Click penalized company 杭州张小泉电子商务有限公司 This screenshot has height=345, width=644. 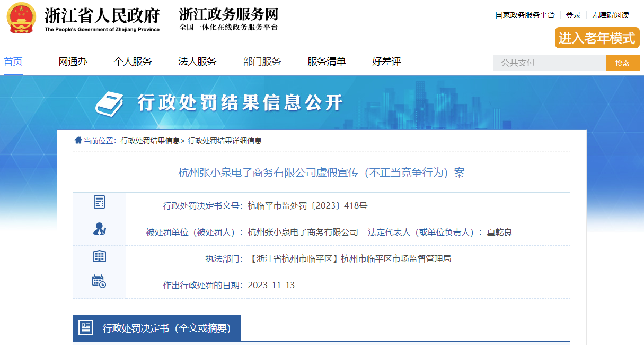tap(303, 232)
